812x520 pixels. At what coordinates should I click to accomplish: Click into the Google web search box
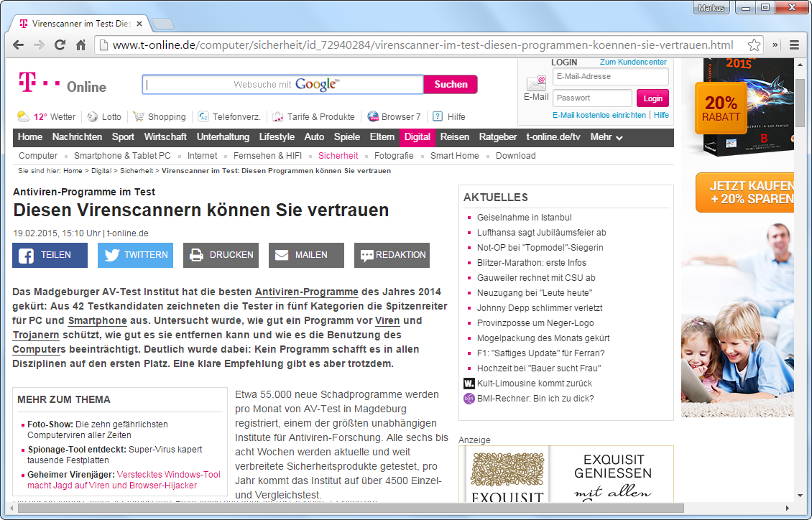tap(282, 85)
